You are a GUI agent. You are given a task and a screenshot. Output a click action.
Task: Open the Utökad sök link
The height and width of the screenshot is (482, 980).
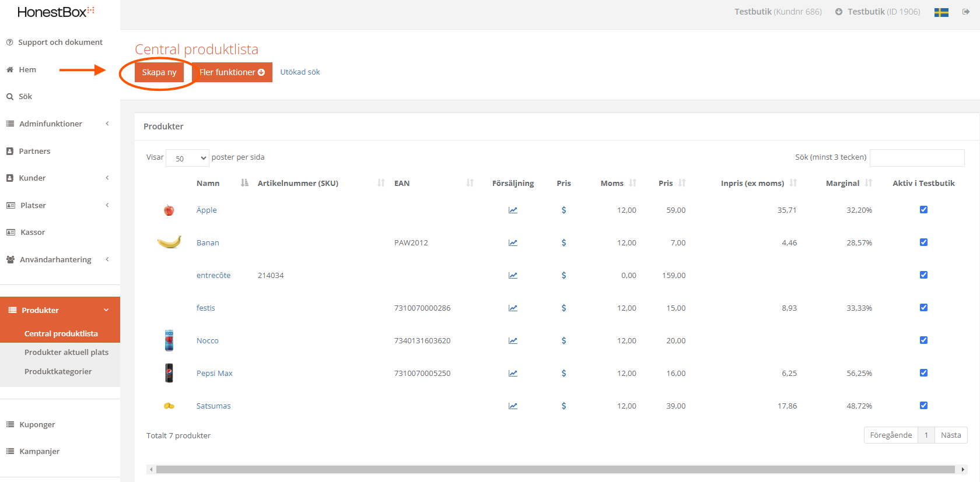pyautogui.click(x=300, y=72)
